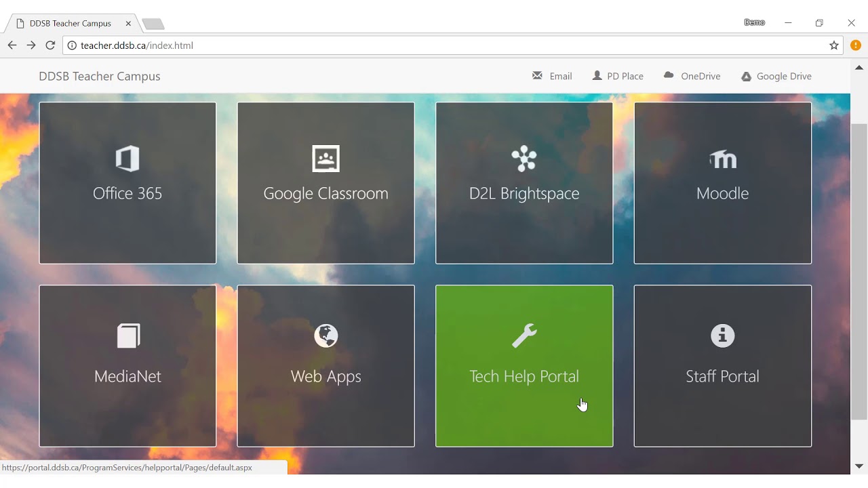The image size is (868, 488).
Task: Click the orange browser alert icon
Action: pyautogui.click(x=856, y=45)
